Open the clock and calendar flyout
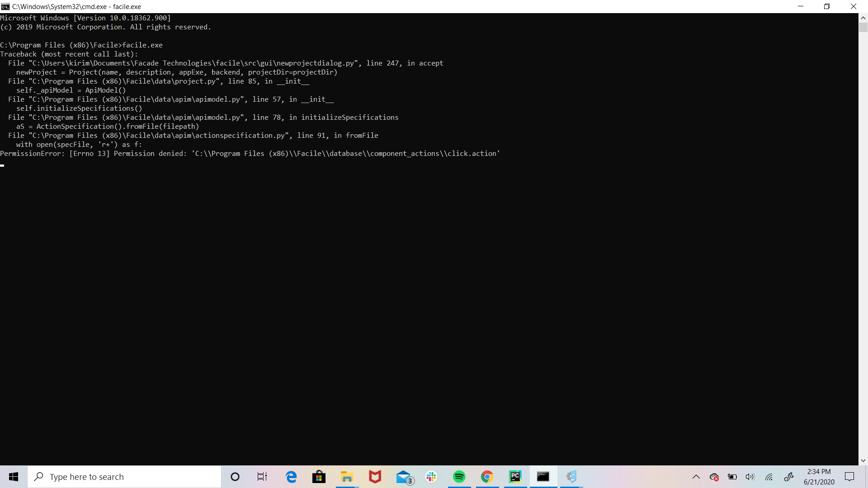Screen dimensions: 868x488 pyautogui.click(x=819, y=477)
